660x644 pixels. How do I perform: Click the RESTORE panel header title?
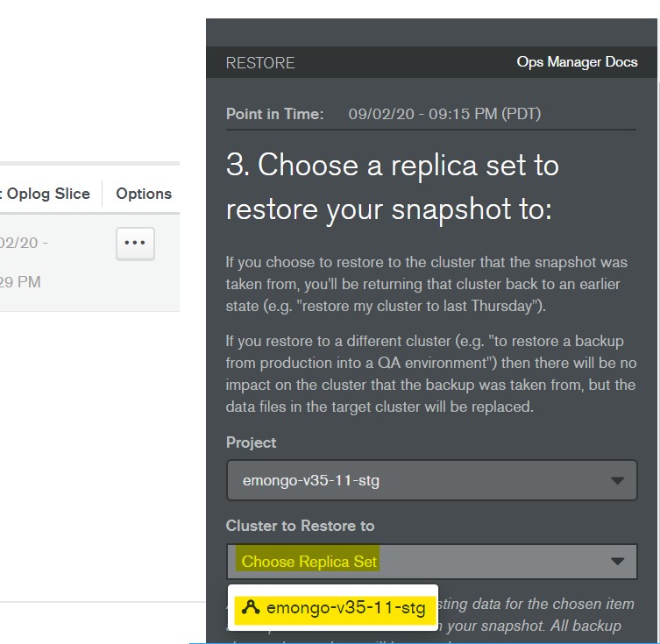260,63
